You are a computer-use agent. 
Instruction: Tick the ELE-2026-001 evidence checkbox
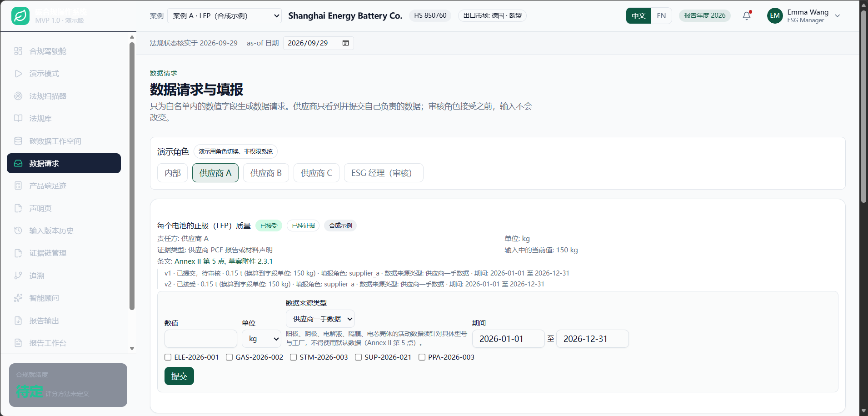(168, 357)
